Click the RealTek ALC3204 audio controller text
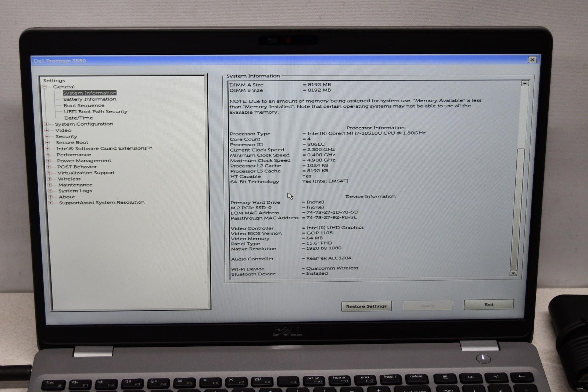The height and width of the screenshot is (392, 588). point(329,258)
